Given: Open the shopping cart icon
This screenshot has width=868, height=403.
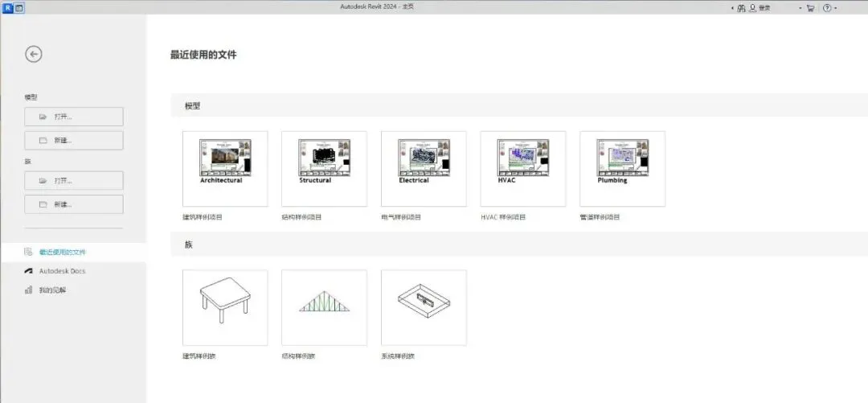Looking at the screenshot, I should (810, 8).
